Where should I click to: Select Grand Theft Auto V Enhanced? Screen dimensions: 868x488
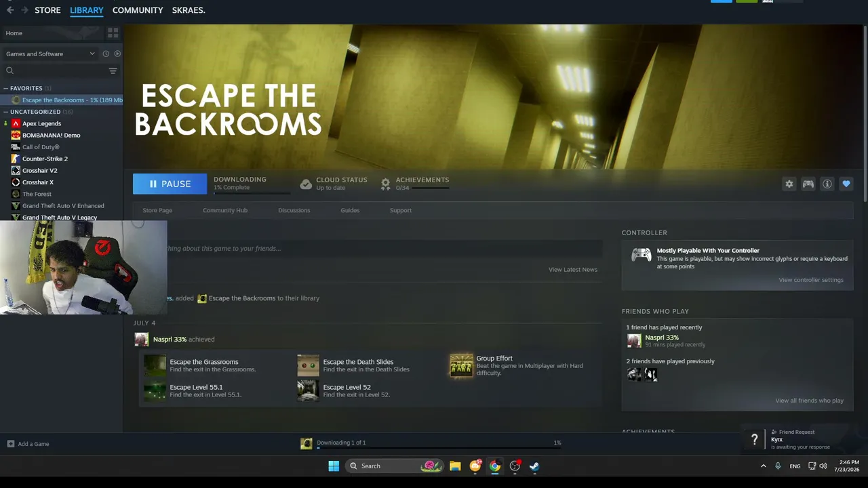tap(63, 206)
